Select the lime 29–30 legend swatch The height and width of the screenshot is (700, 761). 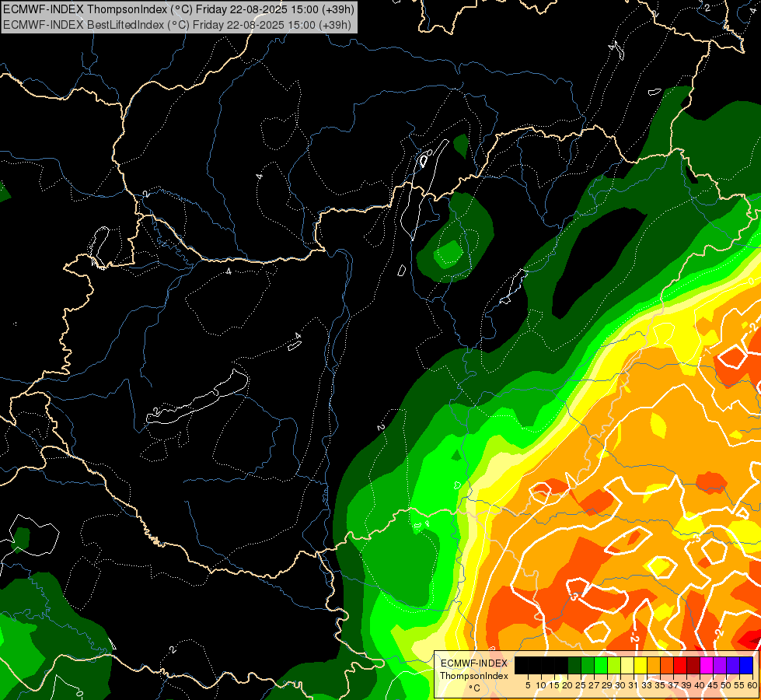tap(614, 665)
